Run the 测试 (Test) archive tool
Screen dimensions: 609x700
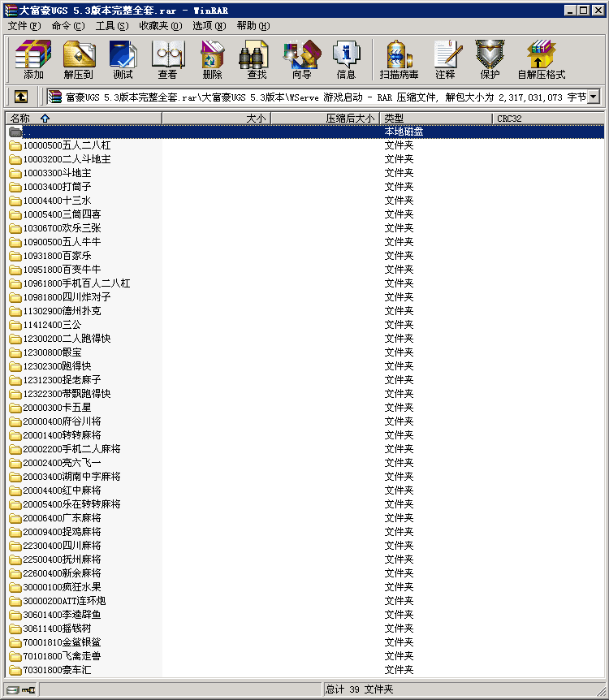[x=123, y=59]
